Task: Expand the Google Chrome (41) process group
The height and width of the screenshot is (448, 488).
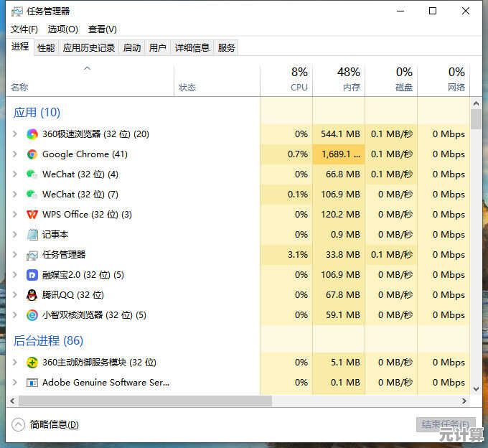Action: pyautogui.click(x=14, y=154)
